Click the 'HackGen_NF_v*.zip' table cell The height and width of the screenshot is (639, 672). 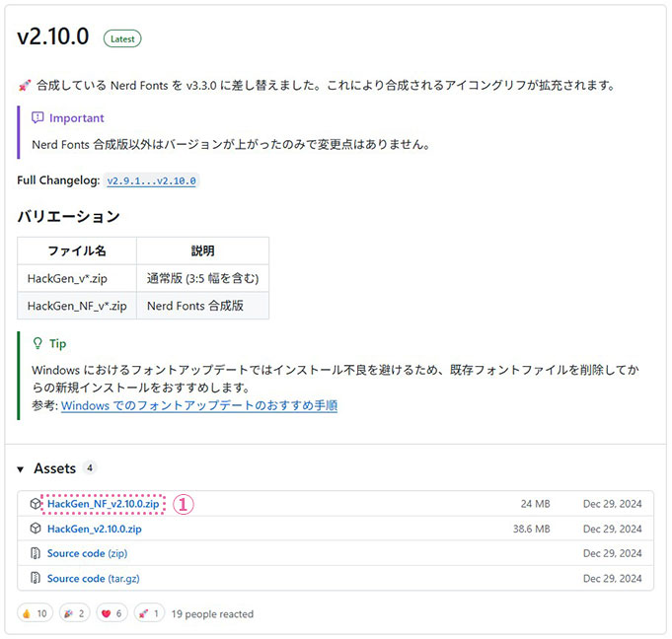(x=77, y=306)
